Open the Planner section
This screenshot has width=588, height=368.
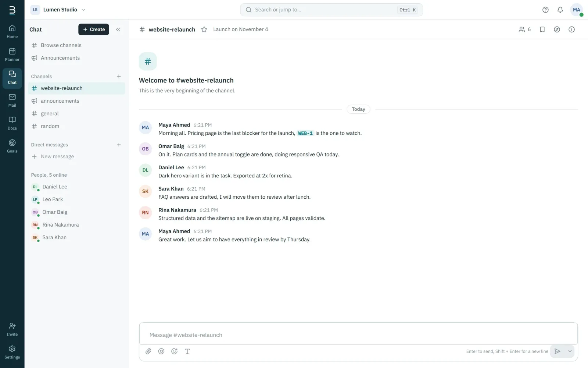click(x=12, y=54)
